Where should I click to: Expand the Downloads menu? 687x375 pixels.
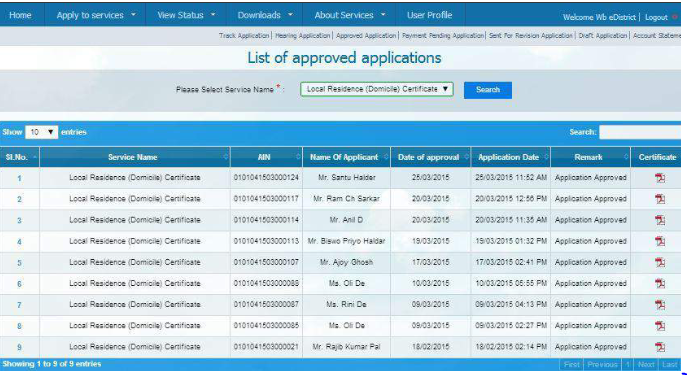[265, 15]
